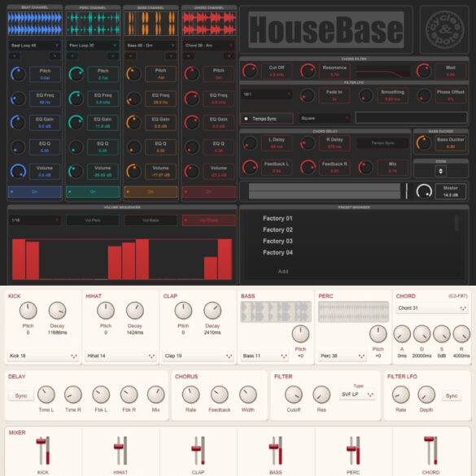The height and width of the screenshot is (476, 476).
Task: Click the Beat channel previous loop arrow
Action: point(15,56)
